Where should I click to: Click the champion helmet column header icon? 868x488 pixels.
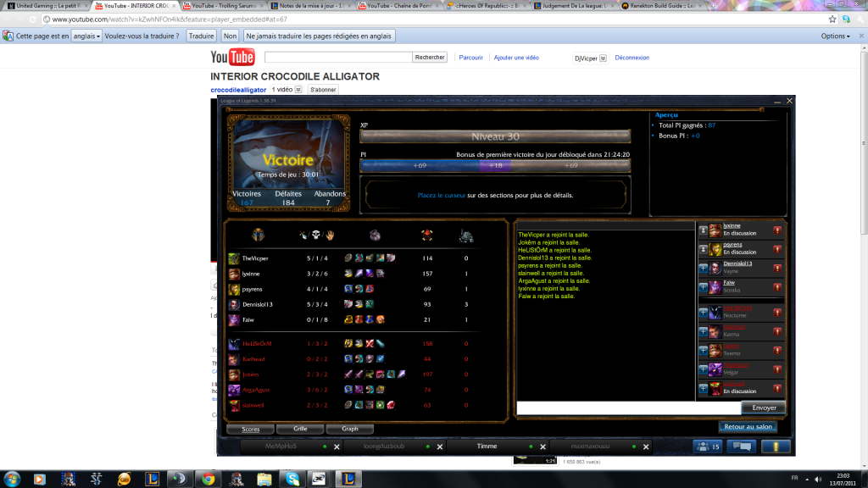258,235
